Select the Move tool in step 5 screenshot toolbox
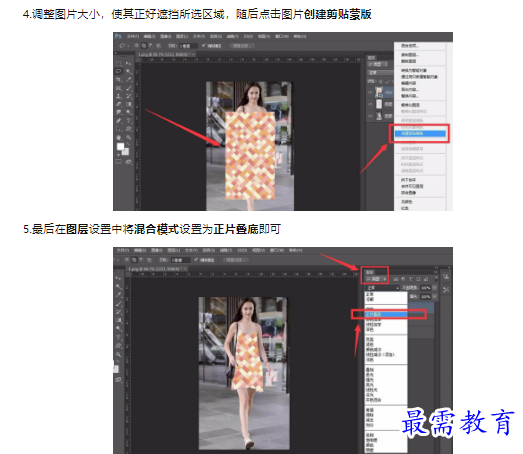This screenshot has height=454, width=523. pyautogui.click(x=118, y=278)
